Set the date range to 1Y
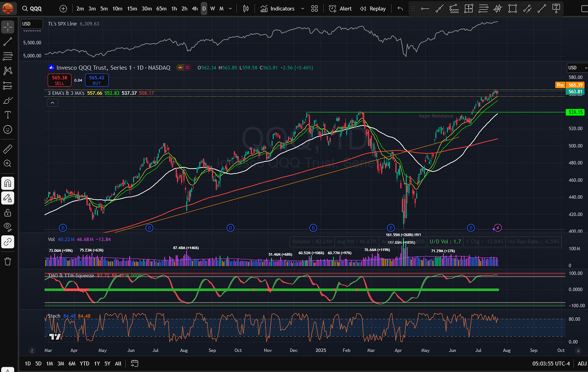 pyautogui.click(x=97, y=364)
